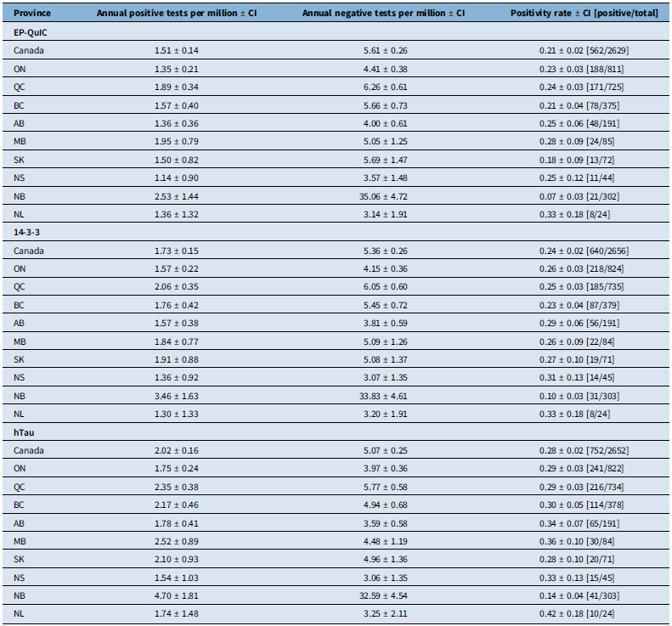The width and height of the screenshot is (672, 626).
Task: Select positivity cell containing [10/24]
Action: 584,613
